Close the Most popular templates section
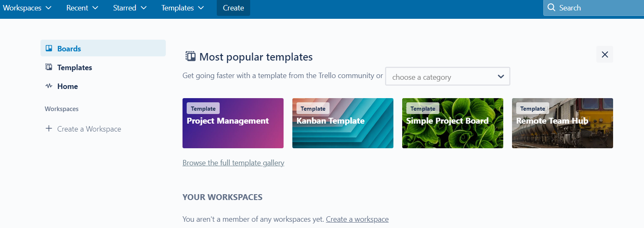The image size is (644, 228). point(605,54)
